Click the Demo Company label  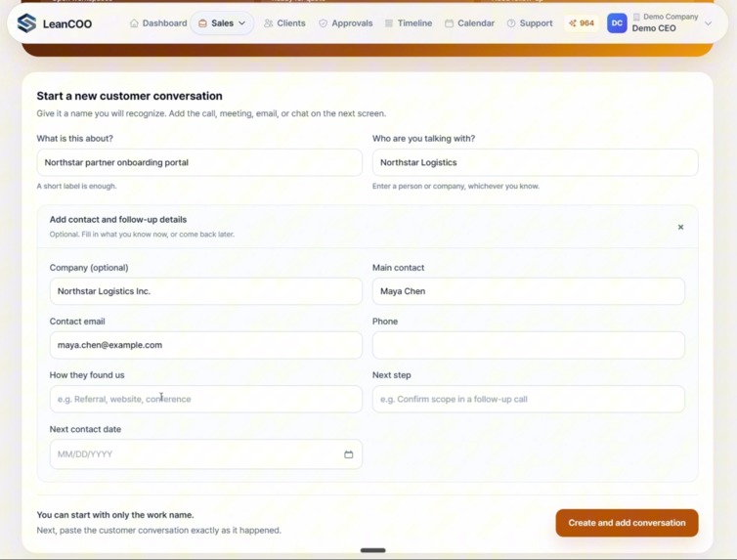671,17
